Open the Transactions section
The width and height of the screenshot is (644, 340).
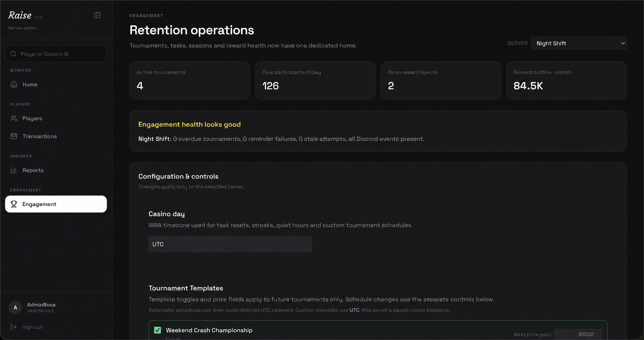(56, 136)
